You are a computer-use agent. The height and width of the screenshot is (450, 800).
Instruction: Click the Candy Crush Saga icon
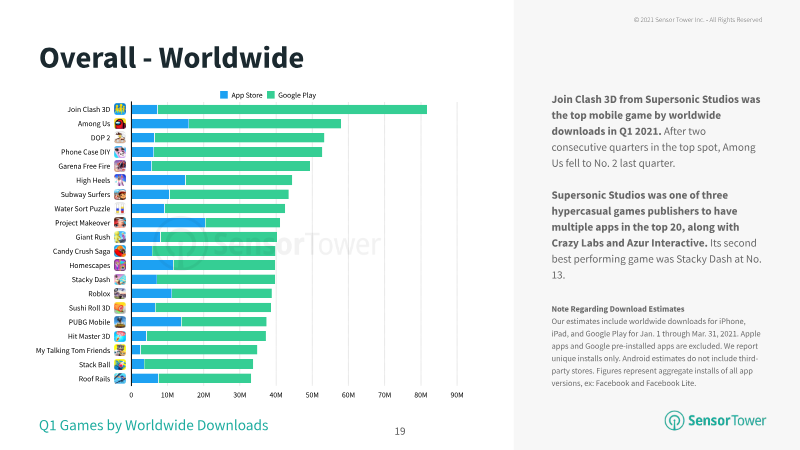[x=120, y=251]
